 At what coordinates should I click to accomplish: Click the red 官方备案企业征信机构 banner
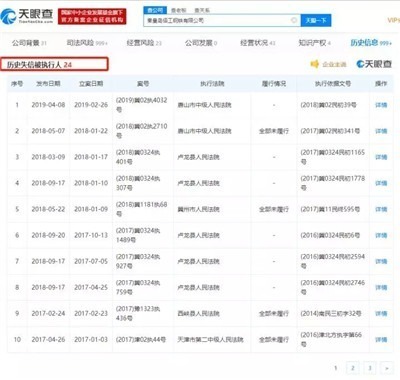[92, 16]
